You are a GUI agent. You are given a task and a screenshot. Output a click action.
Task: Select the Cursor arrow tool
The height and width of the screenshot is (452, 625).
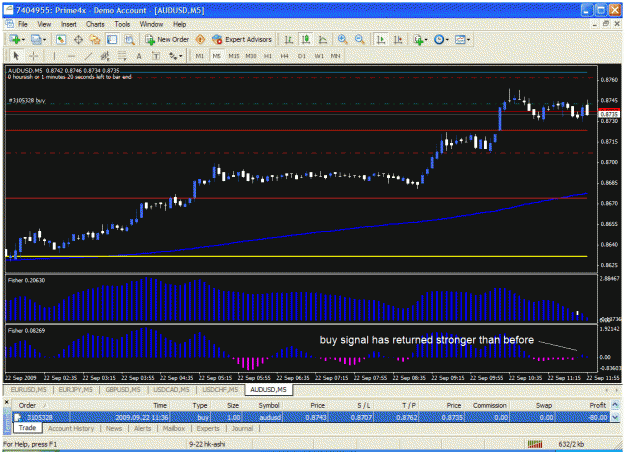[16, 56]
